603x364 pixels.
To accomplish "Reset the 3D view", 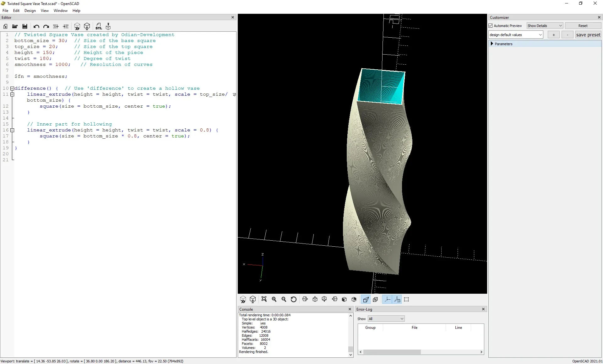I will click(x=294, y=299).
